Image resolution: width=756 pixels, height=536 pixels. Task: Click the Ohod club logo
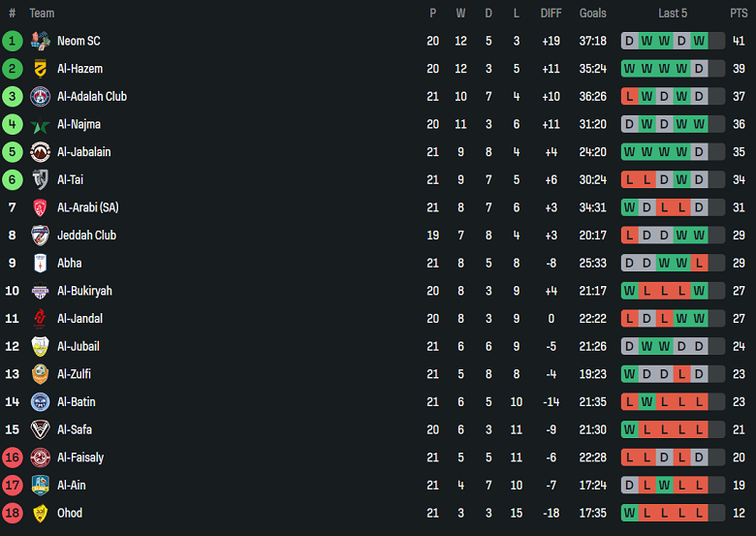coord(40,514)
